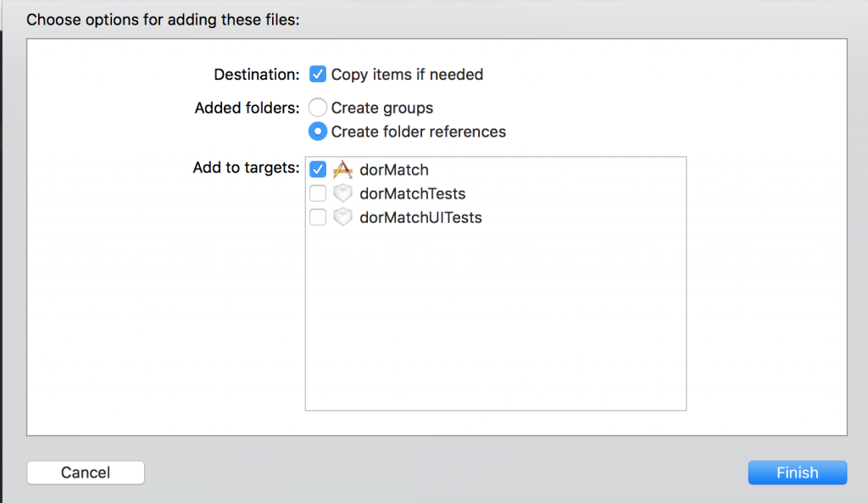Uncheck the Copy items if needed checkbox
Viewport: 868px width, 503px height.
pyautogui.click(x=318, y=75)
